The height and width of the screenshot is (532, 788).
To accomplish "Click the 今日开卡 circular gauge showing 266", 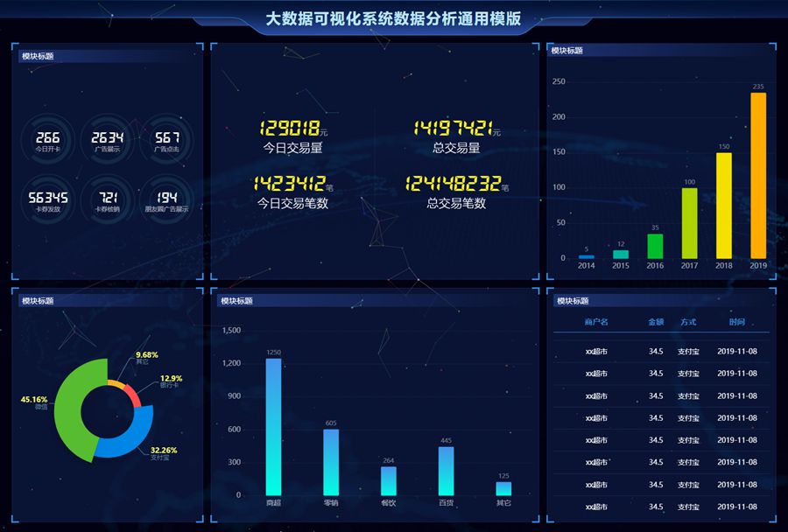I will (48, 140).
